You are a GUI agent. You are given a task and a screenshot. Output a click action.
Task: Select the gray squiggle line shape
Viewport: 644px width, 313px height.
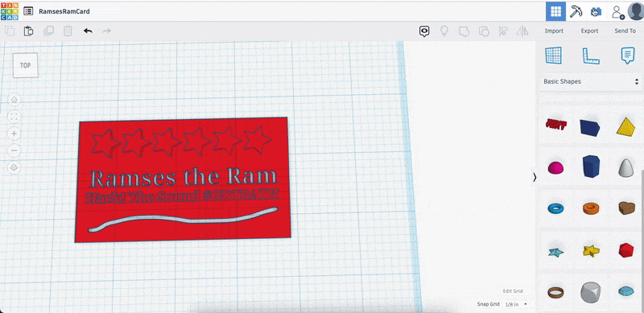183,220
